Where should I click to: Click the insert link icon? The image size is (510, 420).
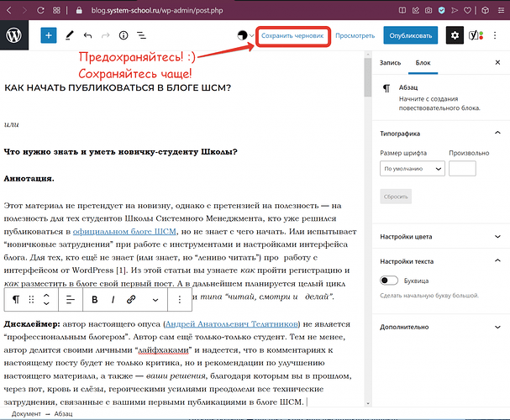[x=132, y=299]
